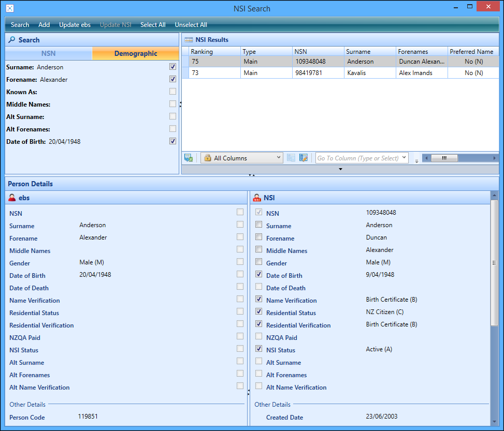
Task: Sort by NSN column header
Action: coord(318,51)
